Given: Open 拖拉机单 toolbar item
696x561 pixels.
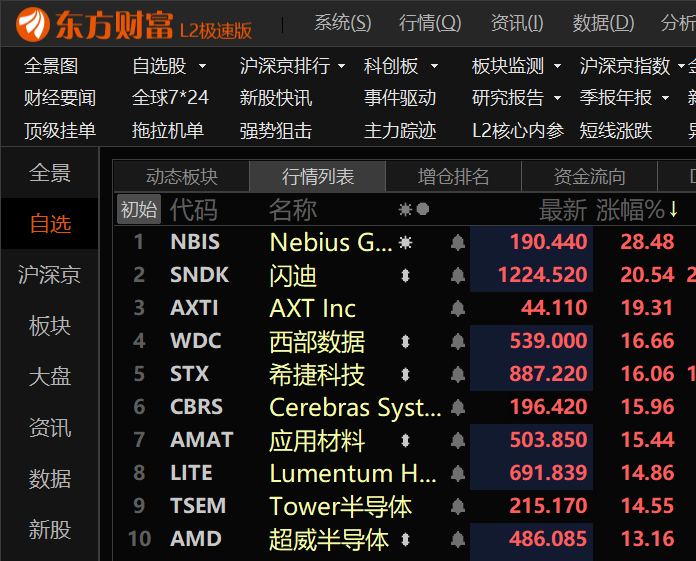Looking at the screenshot, I should pos(168,131).
